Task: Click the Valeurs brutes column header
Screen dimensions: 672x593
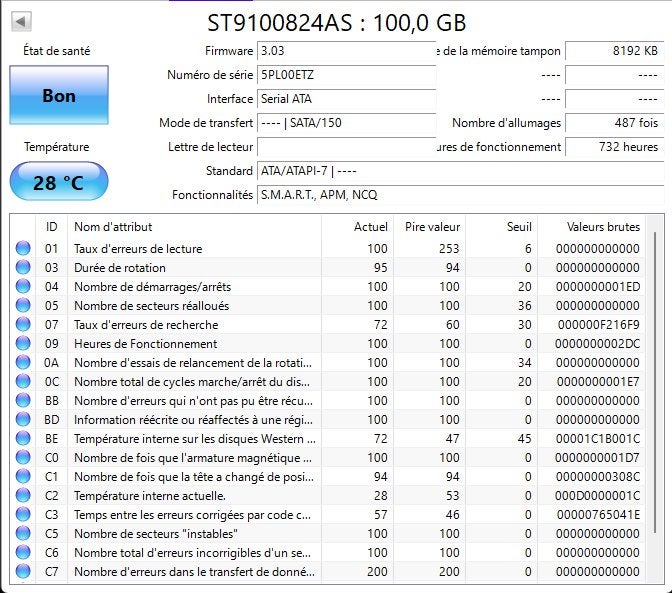Action: [591, 227]
